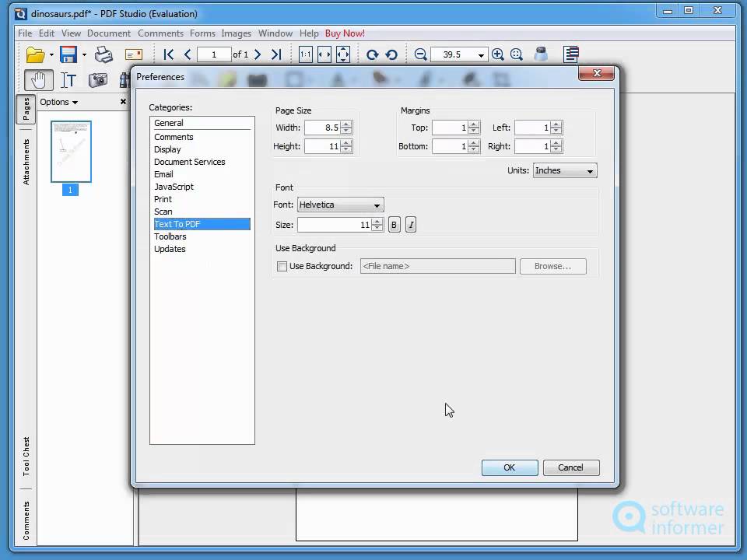
Task: Select the General category
Action: 202,123
